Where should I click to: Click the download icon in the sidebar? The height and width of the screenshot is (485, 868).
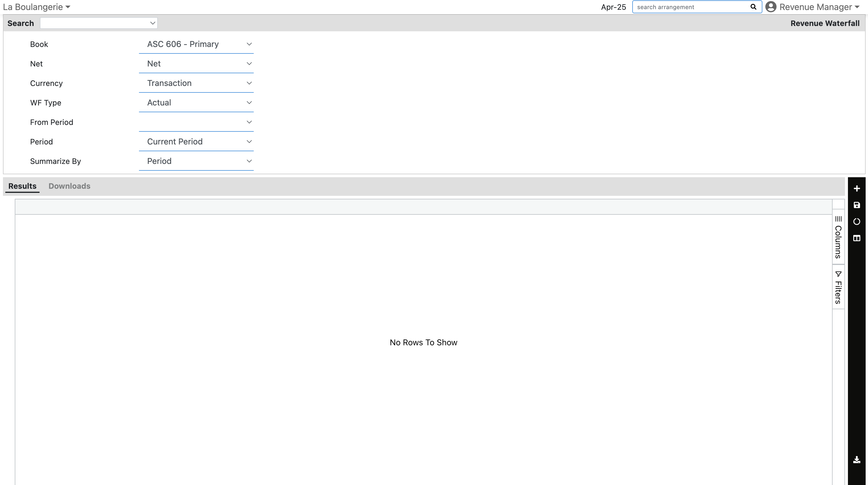point(856,460)
